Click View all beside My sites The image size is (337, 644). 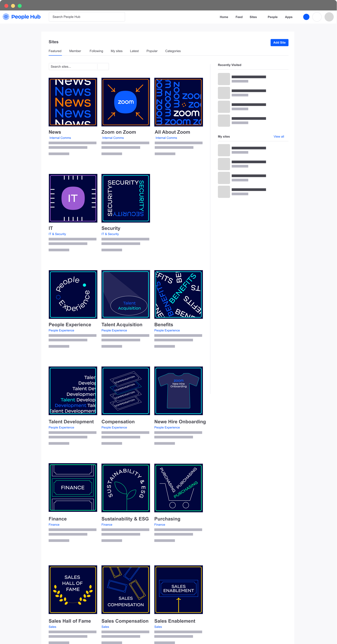coord(278,137)
